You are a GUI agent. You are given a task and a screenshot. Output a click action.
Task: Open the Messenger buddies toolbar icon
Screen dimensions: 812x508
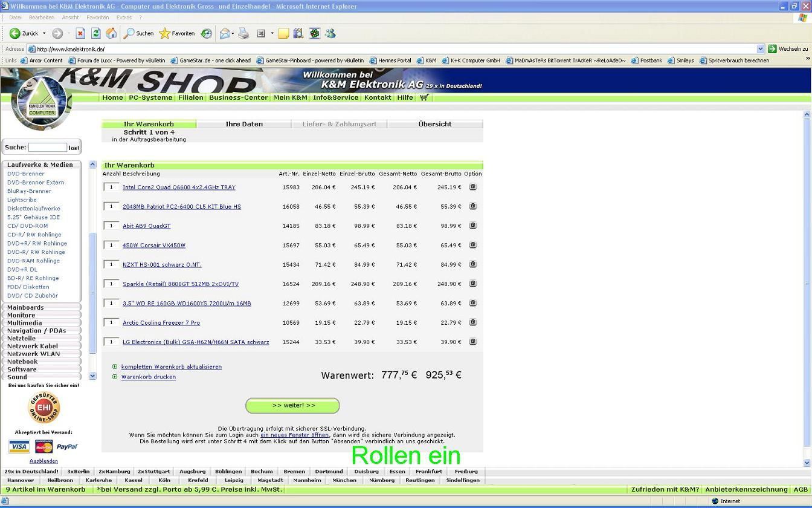(x=330, y=33)
